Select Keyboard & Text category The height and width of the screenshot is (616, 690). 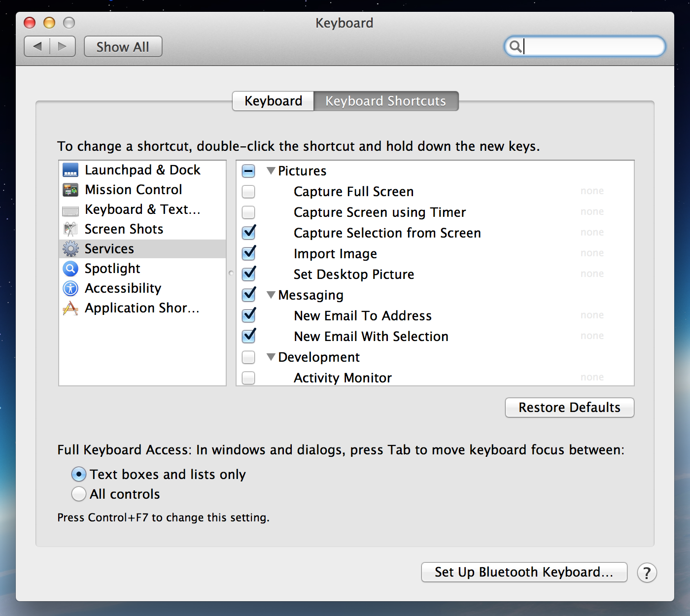point(142,209)
